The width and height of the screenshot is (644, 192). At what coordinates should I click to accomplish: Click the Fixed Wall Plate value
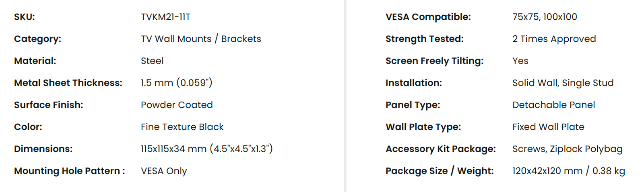[x=548, y=127]
